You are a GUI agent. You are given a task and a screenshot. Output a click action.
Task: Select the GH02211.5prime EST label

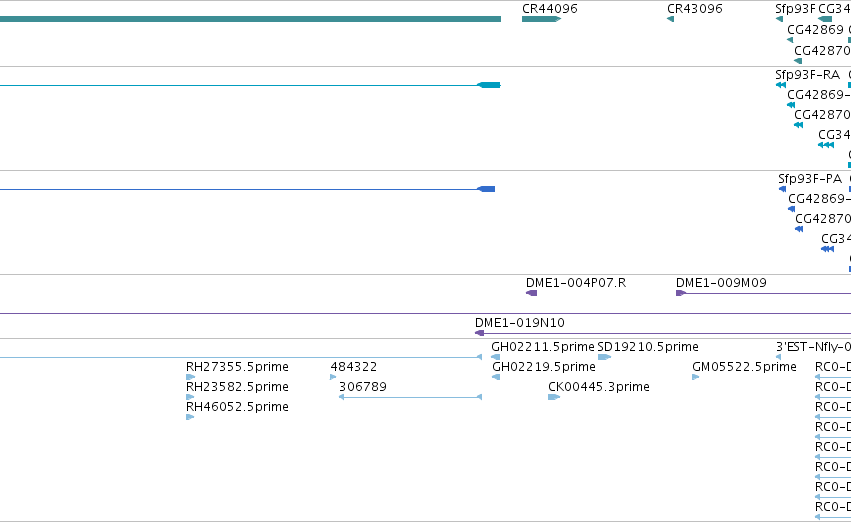click(x=543, y=347)
